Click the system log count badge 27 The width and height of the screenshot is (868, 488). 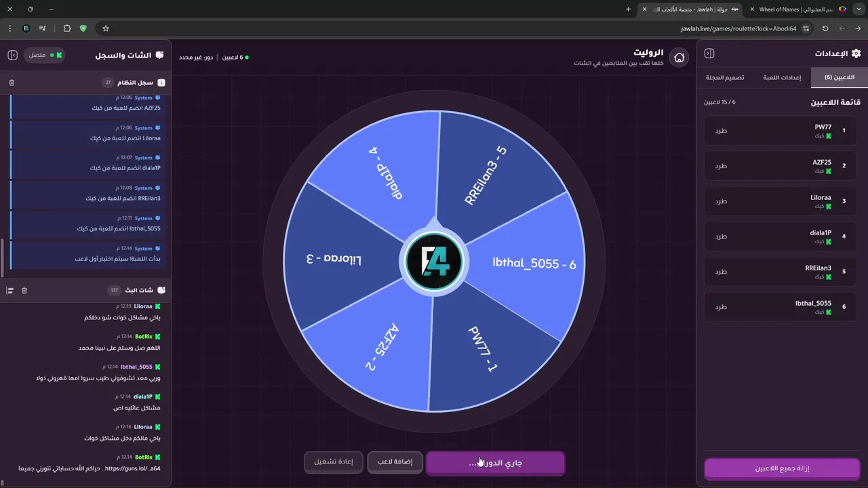[108, 83]
